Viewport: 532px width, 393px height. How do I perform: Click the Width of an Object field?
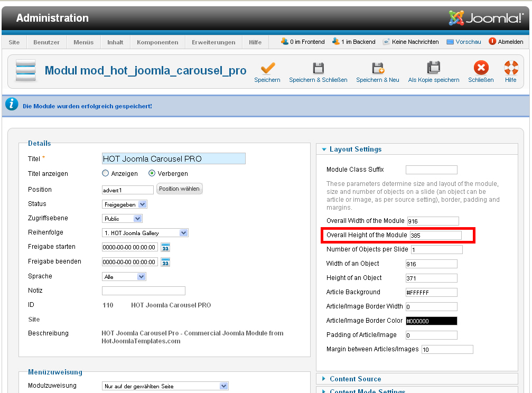[432, 264]
